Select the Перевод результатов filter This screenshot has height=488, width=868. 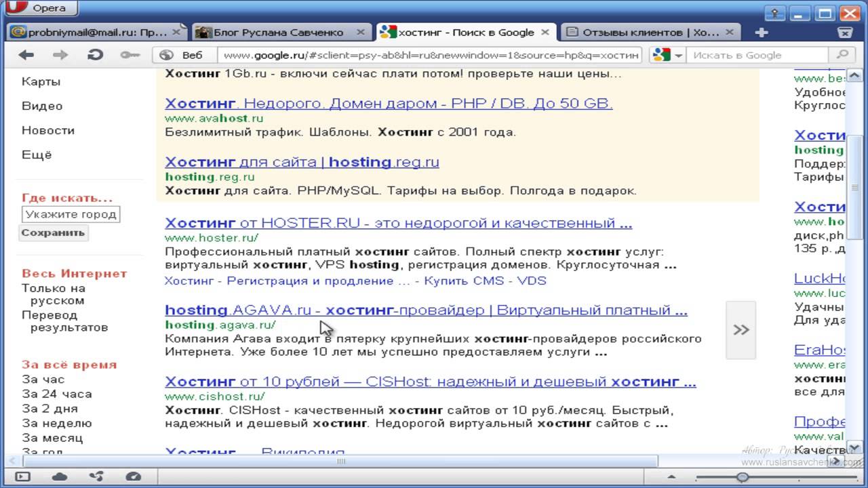click(64, 321)
